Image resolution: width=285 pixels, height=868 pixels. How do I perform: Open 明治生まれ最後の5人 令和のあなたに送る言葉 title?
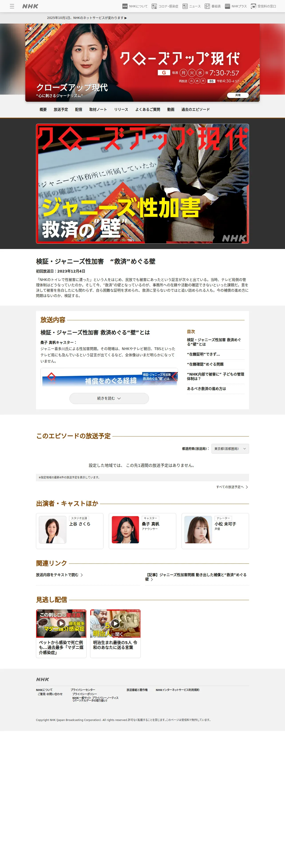pos(115,645)
